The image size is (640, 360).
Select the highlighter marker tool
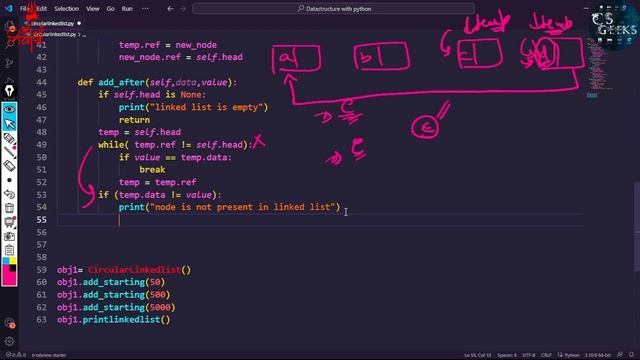[9, 139]
